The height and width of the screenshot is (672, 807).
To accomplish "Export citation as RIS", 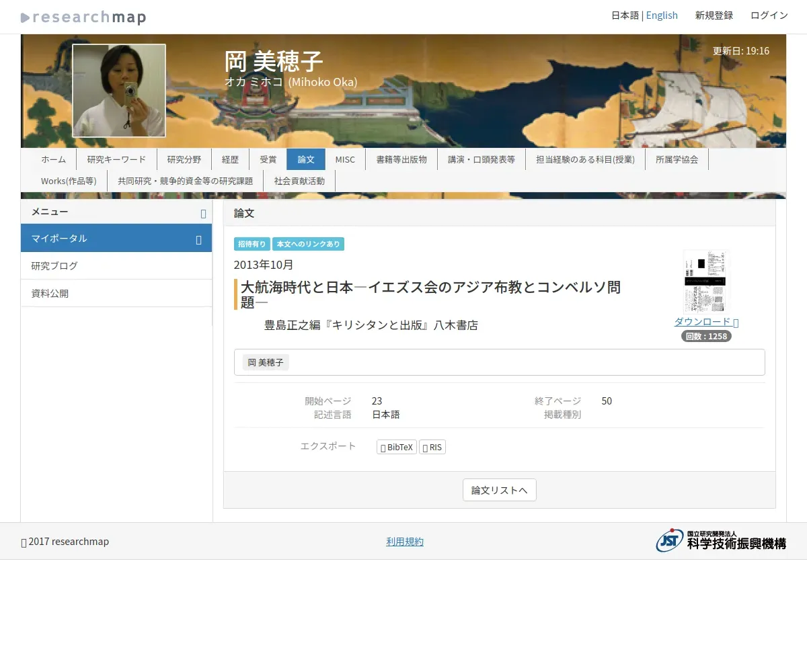I will click(x=432, y=447).
